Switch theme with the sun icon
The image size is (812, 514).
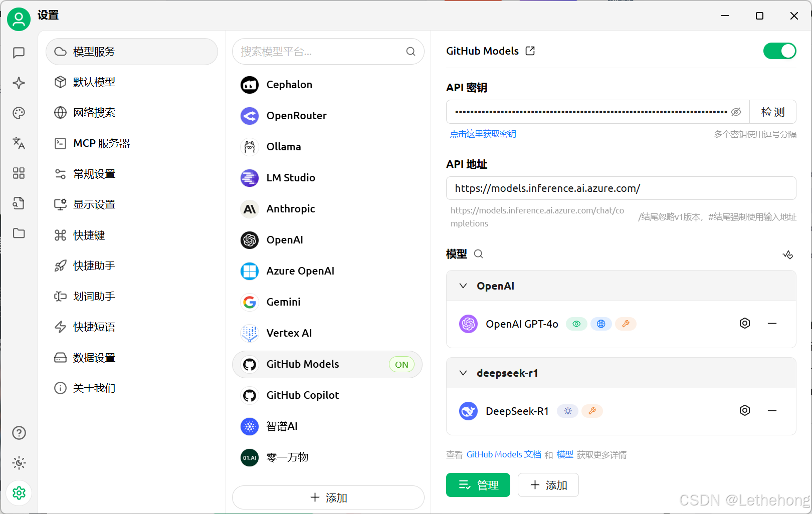[19, 463]
